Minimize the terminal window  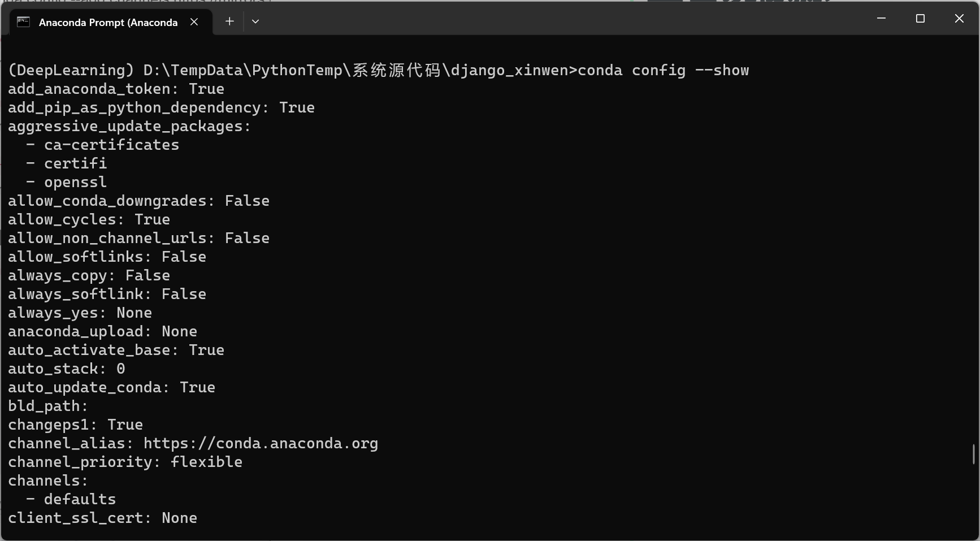tap(881, 19)
